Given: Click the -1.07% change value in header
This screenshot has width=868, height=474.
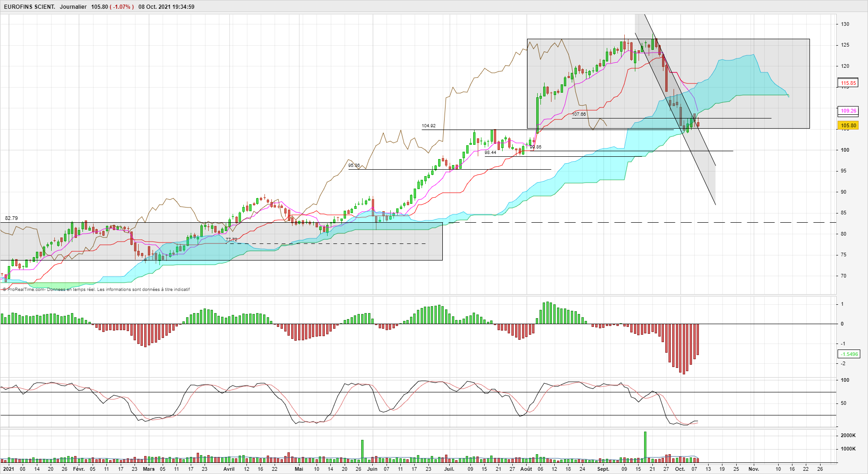Looking at the screenshot, I should (x=122, y=7).
